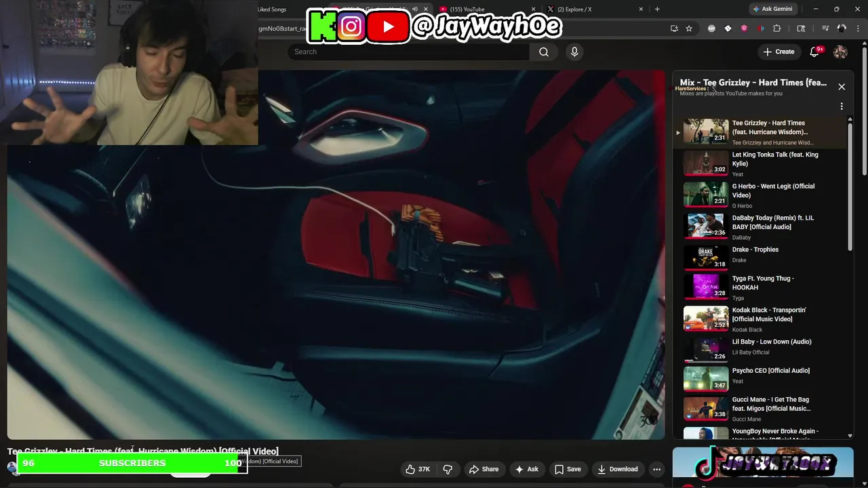Click the red shield extension icon
The width and height of the screenshot is (868, 488).
[744, 28]
